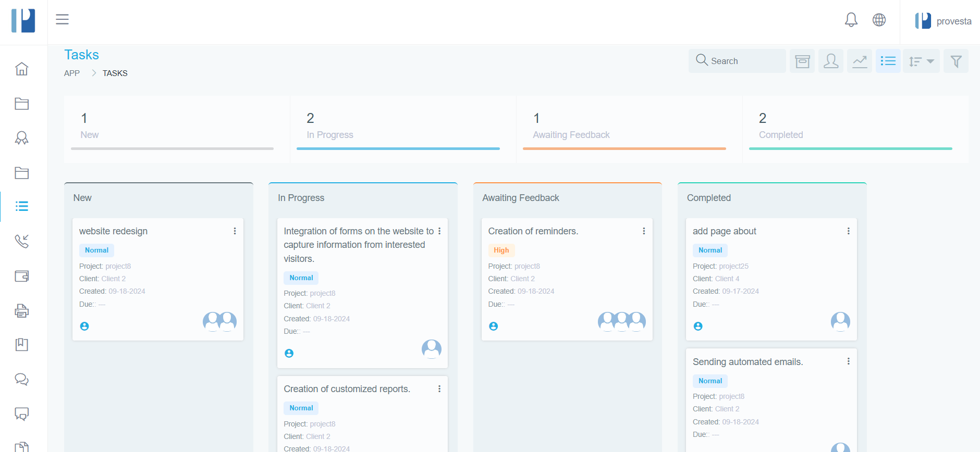Expand the sort order dropdown

921,61
